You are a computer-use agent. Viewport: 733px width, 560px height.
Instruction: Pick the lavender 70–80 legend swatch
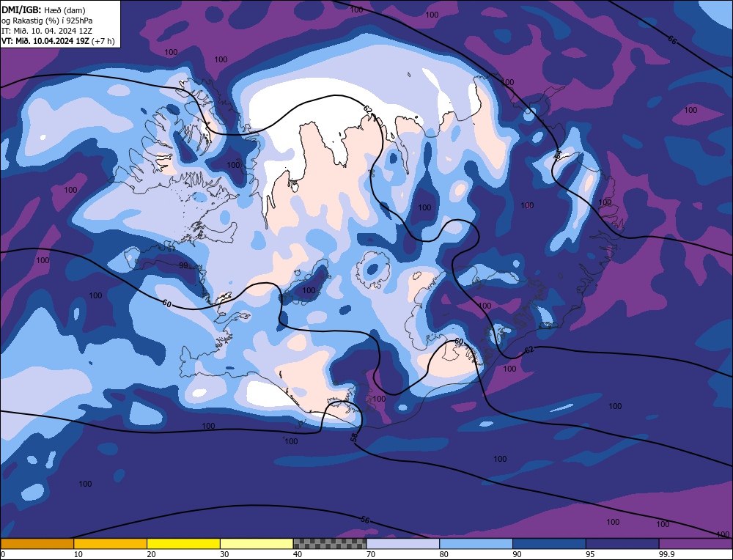click(403, 544)
